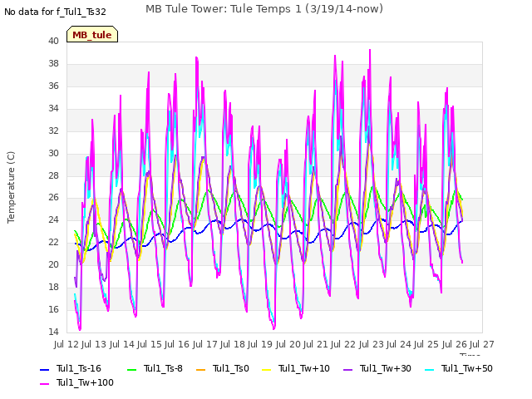
Task: Select Tul1_Ts0 legend label
Action: (231, 368)
